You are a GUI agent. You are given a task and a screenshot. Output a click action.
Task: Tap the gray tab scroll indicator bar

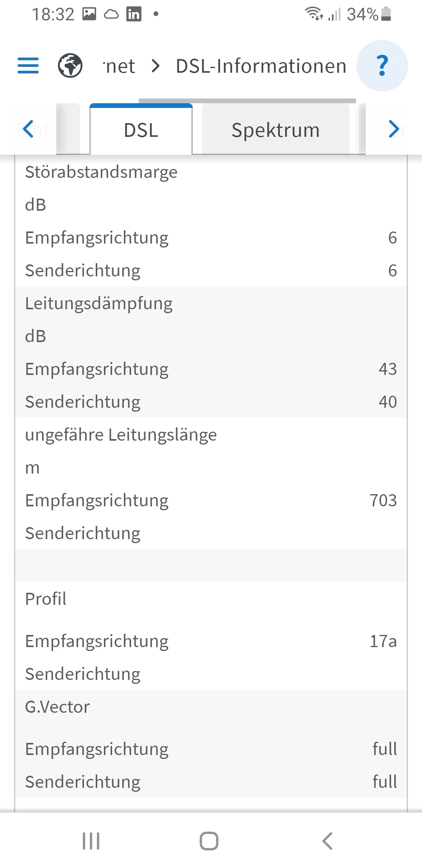(247, 101)
